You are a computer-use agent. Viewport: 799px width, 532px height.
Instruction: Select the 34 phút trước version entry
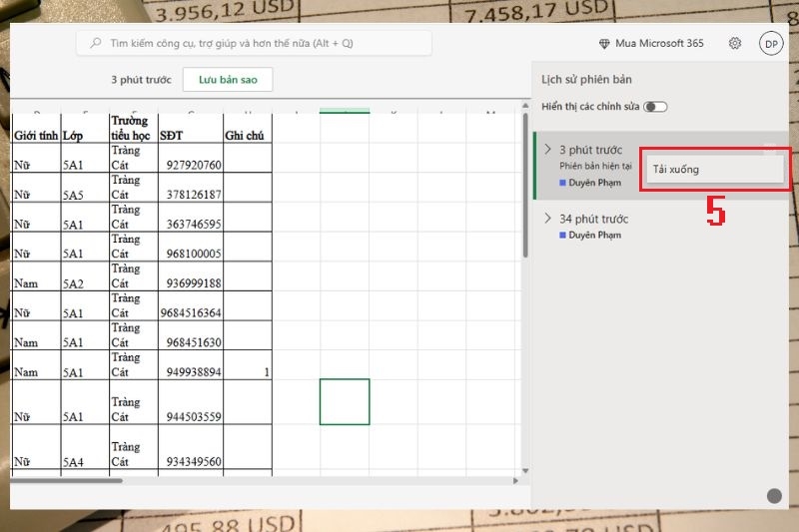coord(660,227)
